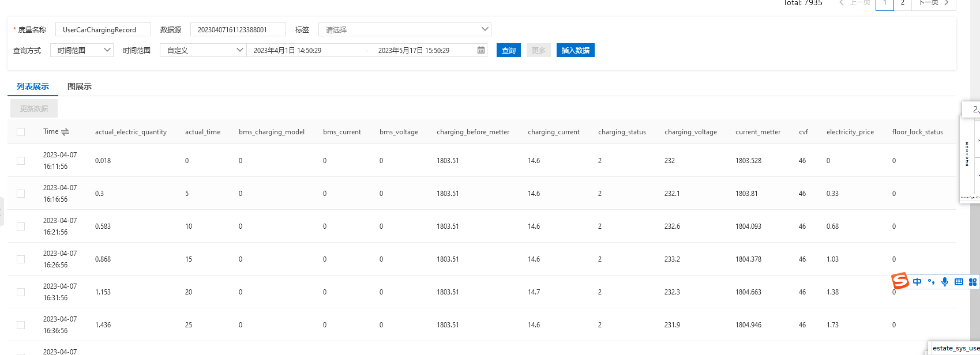Screen dimensions: 980x355
Task: Click the bms_current column header
Action: pos(342,132)
